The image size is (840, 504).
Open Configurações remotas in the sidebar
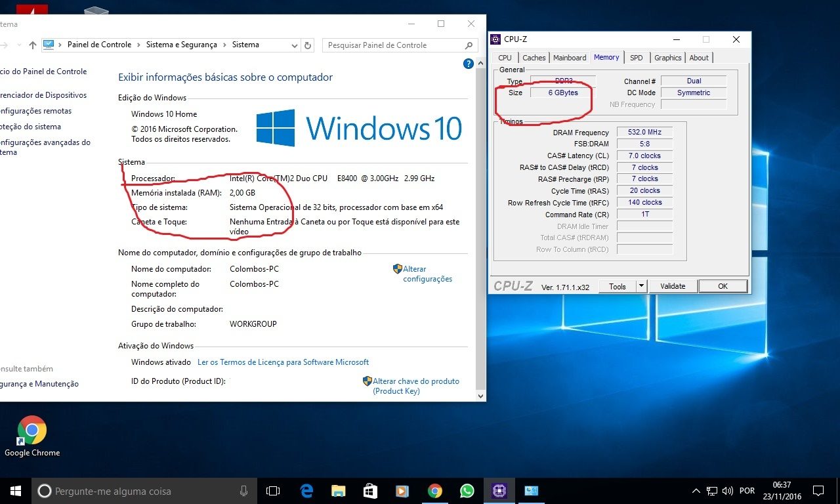click(35, 111)
